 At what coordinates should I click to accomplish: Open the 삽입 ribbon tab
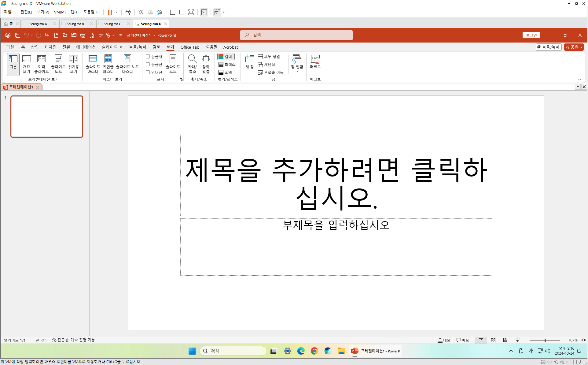(35, 47)
